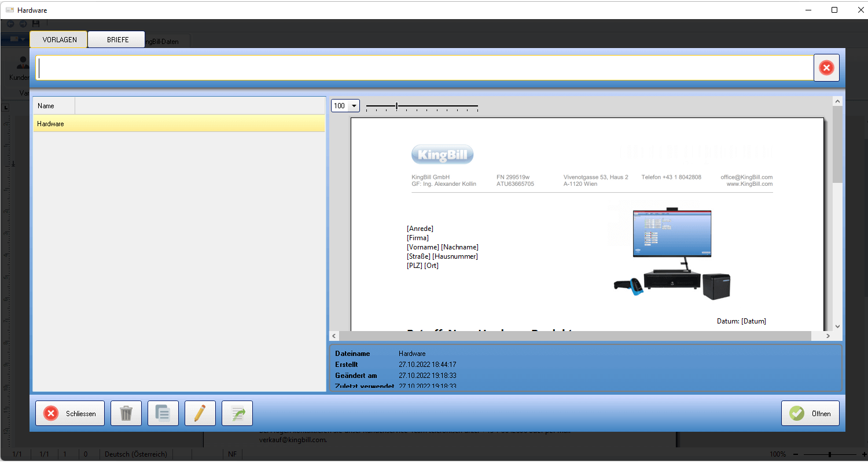Click Vivenotgasse 53, Haus 2 address
This screenshot has height=463, width=868.
click(x=596, y=177)
